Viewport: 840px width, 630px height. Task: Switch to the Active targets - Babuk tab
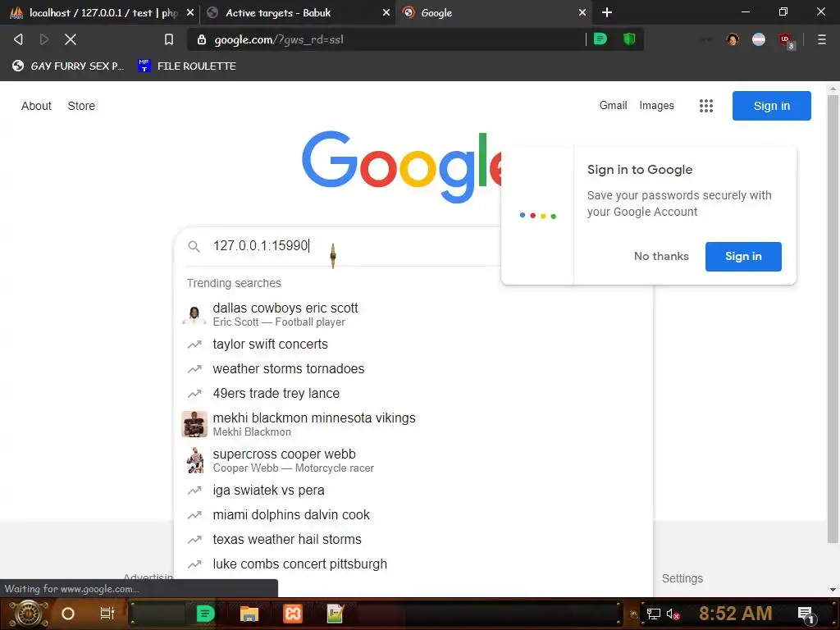(297, 12)
